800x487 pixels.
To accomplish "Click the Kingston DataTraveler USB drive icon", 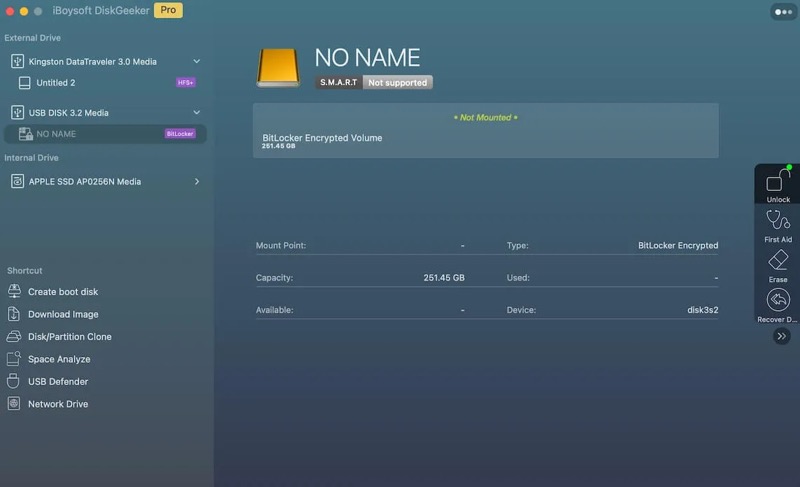I will 17,61.
